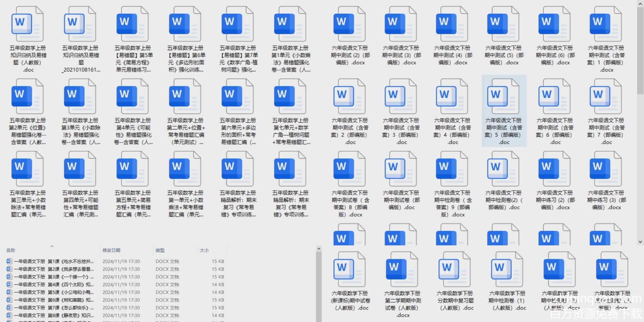Sort files by 大小 column
This screenshot has width=644, height=322.
coord(204,250)
